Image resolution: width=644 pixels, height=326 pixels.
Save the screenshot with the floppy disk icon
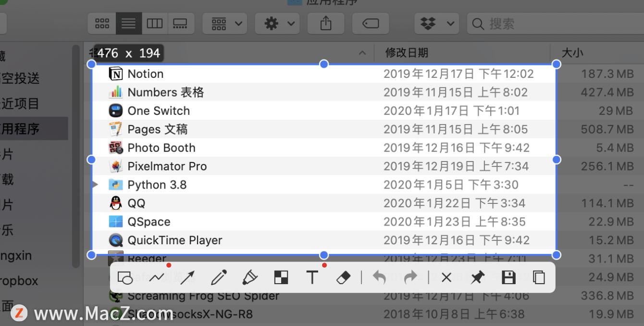[508, 277]
